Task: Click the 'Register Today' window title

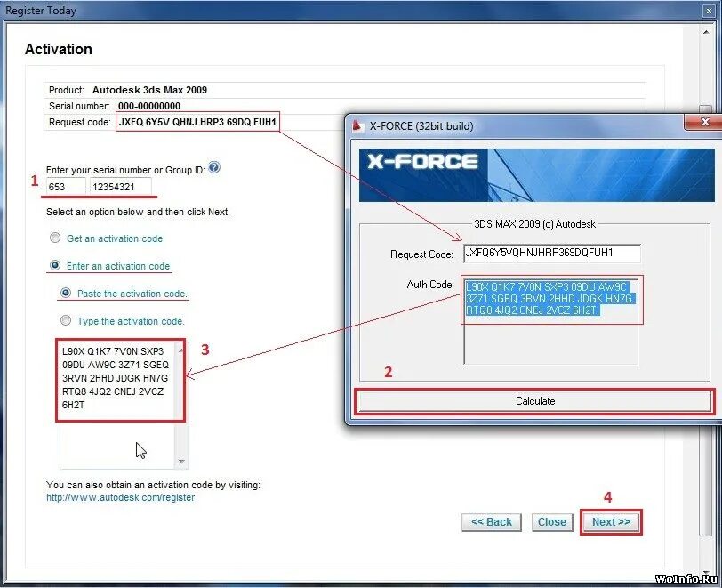Action: point(41,11)
